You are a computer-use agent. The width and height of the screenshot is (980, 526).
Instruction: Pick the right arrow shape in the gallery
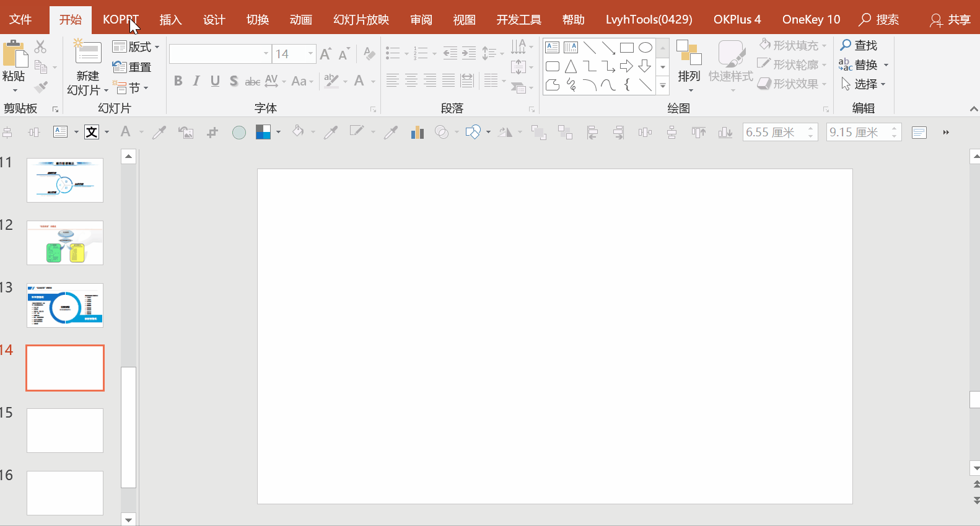pos(626,66)
